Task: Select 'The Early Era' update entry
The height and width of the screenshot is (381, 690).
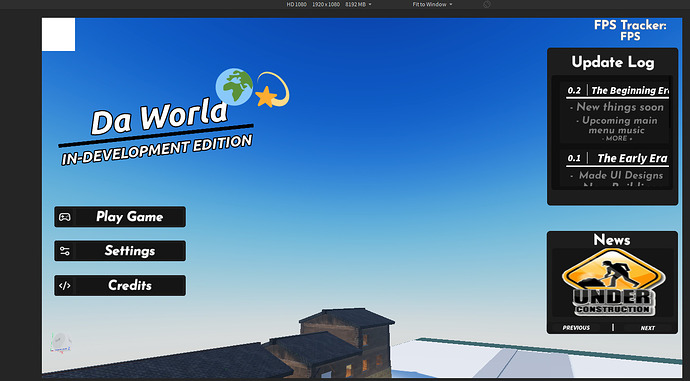Action: [x=632, y=158]
